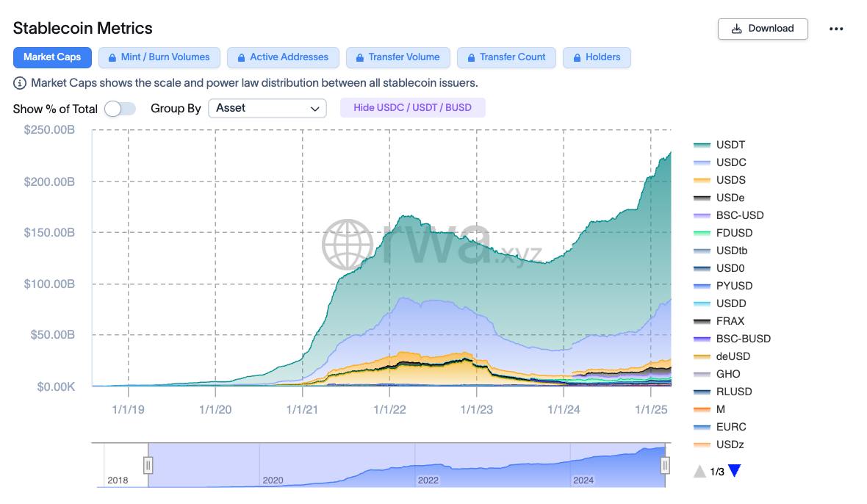Viewport: 867px width, 504px height.
Task: Toggle M legend entry
Action: point(710,409)
